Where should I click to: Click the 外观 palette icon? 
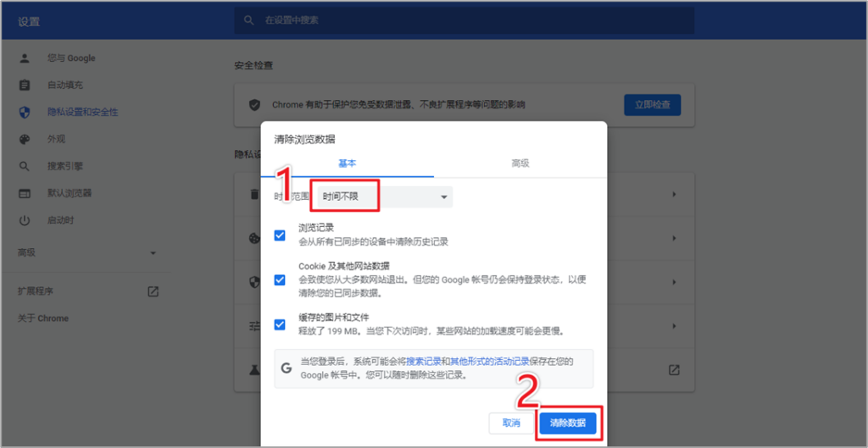[25, 139]
